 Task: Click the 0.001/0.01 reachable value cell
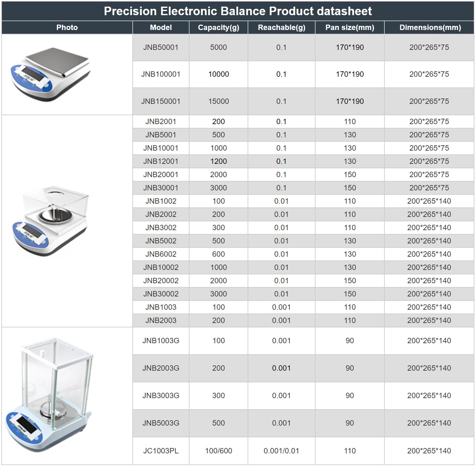click(281, 451)
